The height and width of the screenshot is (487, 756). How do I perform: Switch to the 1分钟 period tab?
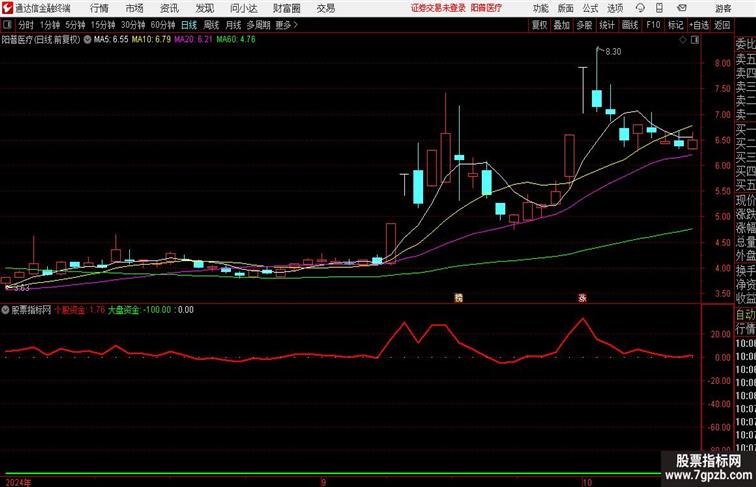[50, 25]
